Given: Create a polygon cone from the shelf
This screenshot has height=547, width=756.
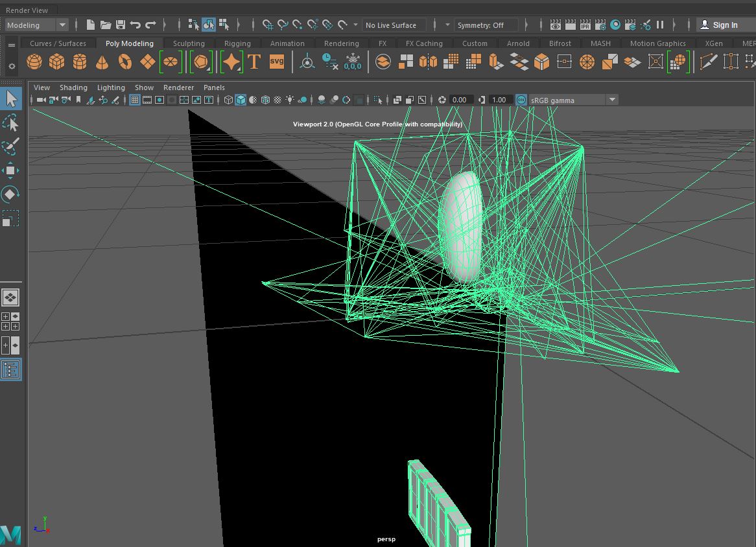Looking at the screenshot, I should (x=102, y=62).
